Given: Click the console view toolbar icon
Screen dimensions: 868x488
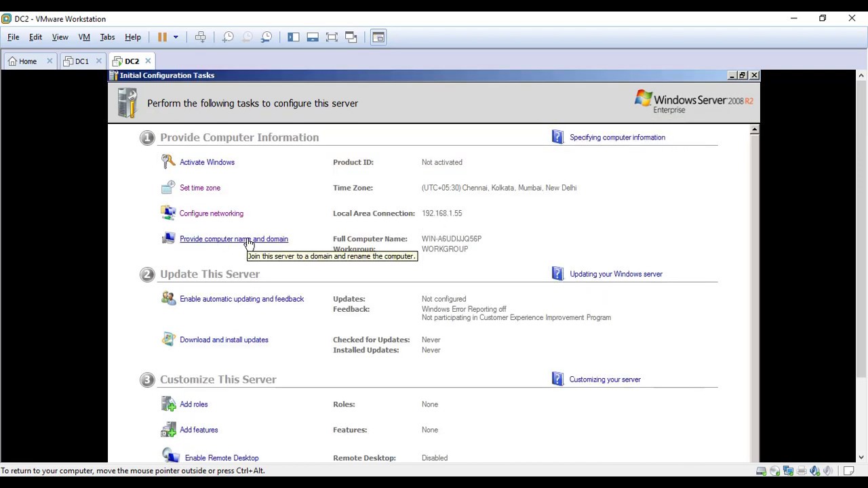Looking at the screenshot, I should pos(378,37).
